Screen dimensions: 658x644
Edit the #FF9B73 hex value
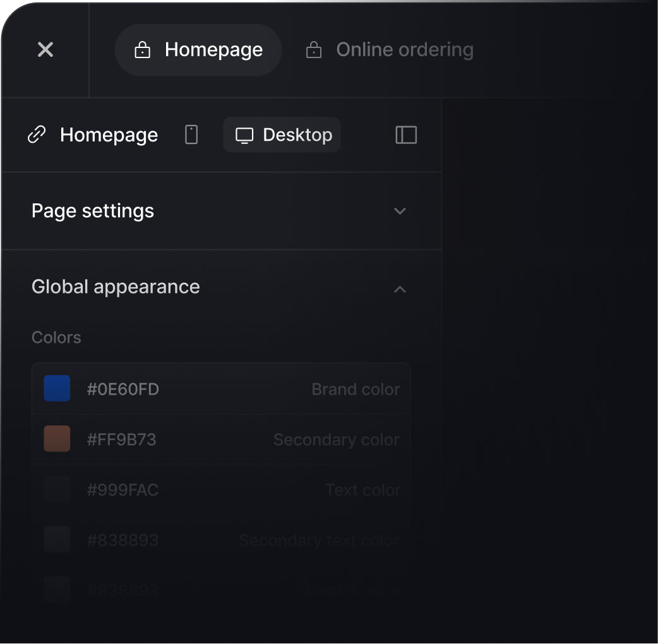coord(121,439)
